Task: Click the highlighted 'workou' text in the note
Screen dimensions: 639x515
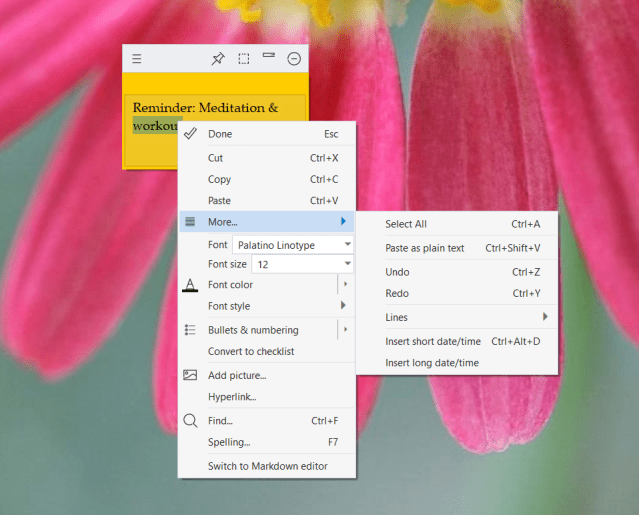Action: 155,125
